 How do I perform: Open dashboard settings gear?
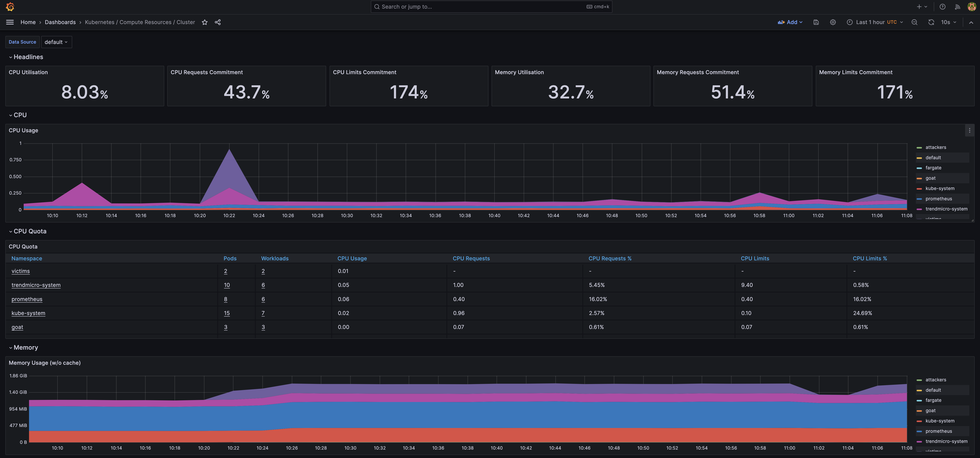point(833,22)
